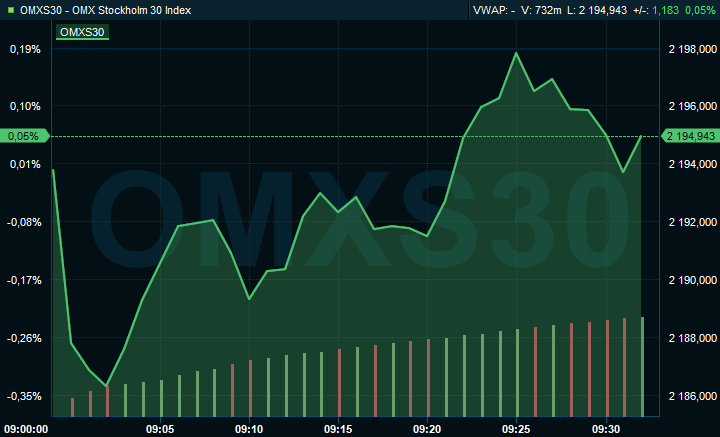This screenshot has height=437, width=720.
Task: Click the 2 190,000 label on right axis
Action: pos(692,280)
